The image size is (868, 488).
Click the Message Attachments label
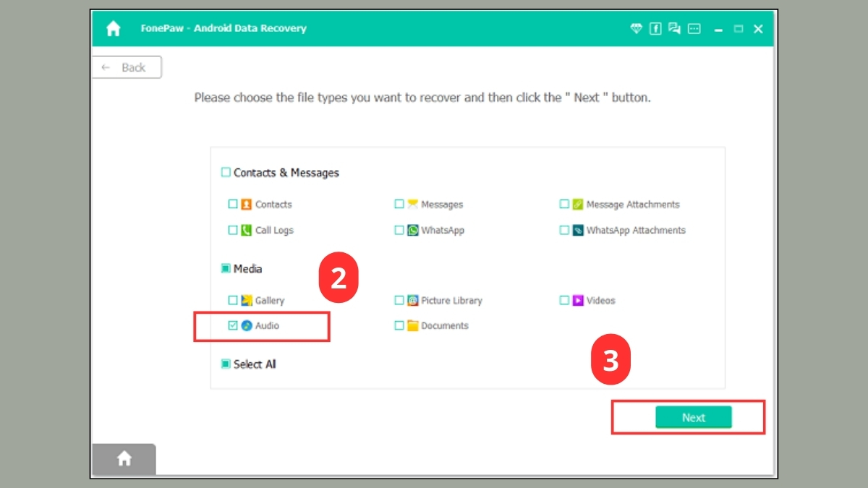coord(633,205)
